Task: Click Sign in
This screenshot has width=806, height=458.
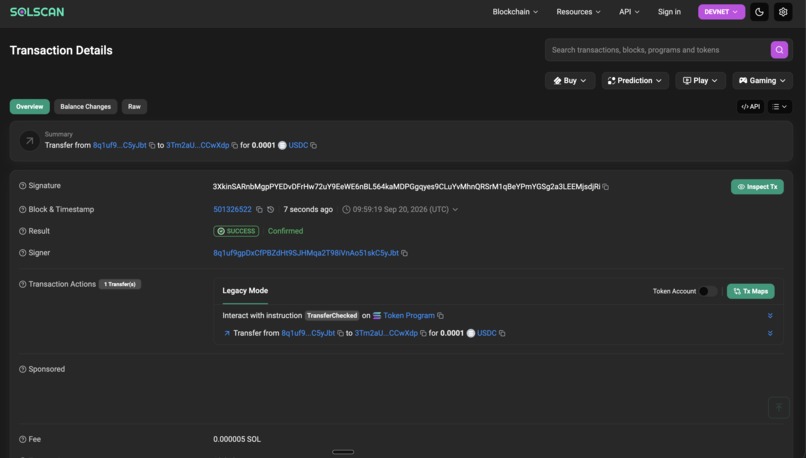Action: click(669, 12)
